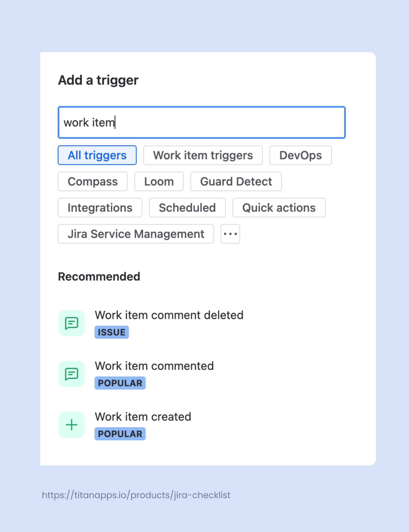The height and width of the screenshot is (532, 409).
Task: Click the POPULAR badge under Work item commented
Action: click(x=120, y=383)
